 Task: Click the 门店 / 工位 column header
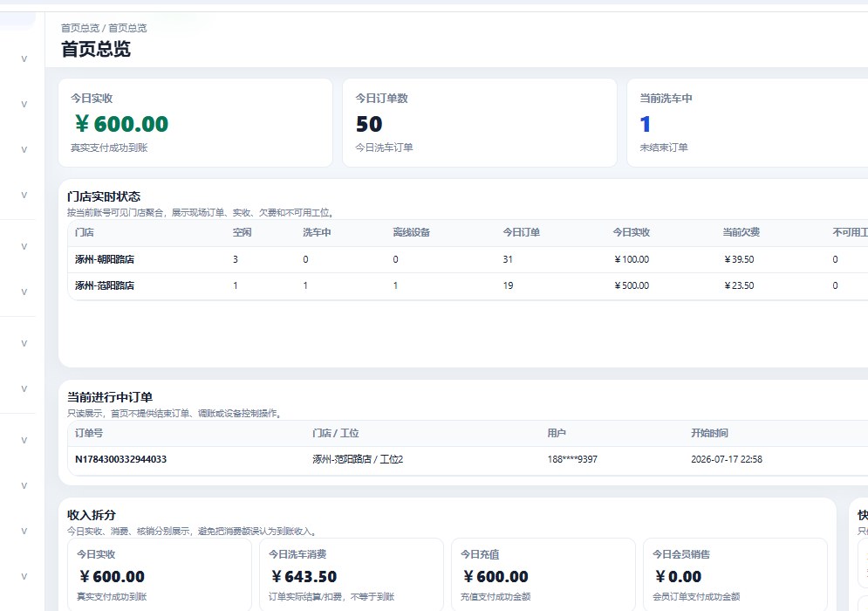pyautogui.click(x=336, y=433)
